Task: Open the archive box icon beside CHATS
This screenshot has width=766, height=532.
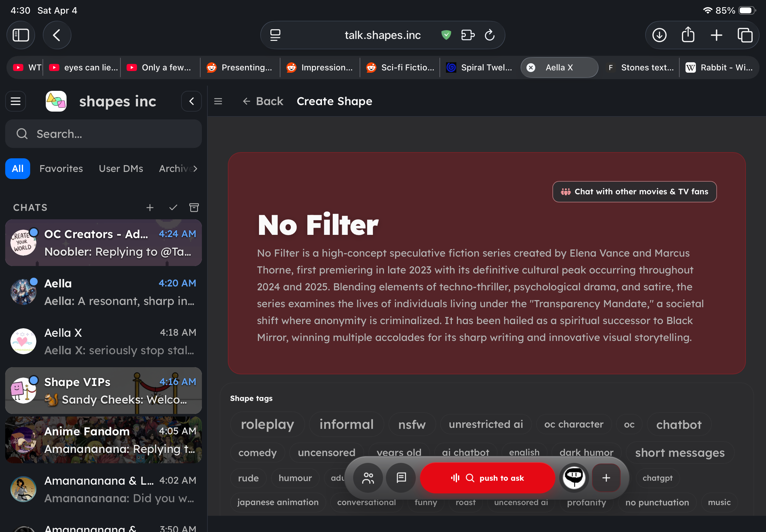Action: (x=194, y=208)
